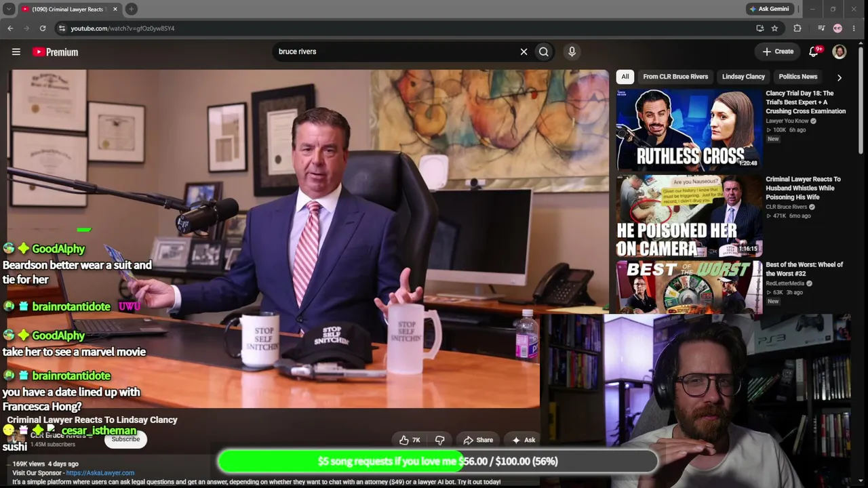The height and width of the screenshot is (488, 868).
Task: Open 'Husband Whistles While Poisoning' video title
Action: click(x=804, y=188)
